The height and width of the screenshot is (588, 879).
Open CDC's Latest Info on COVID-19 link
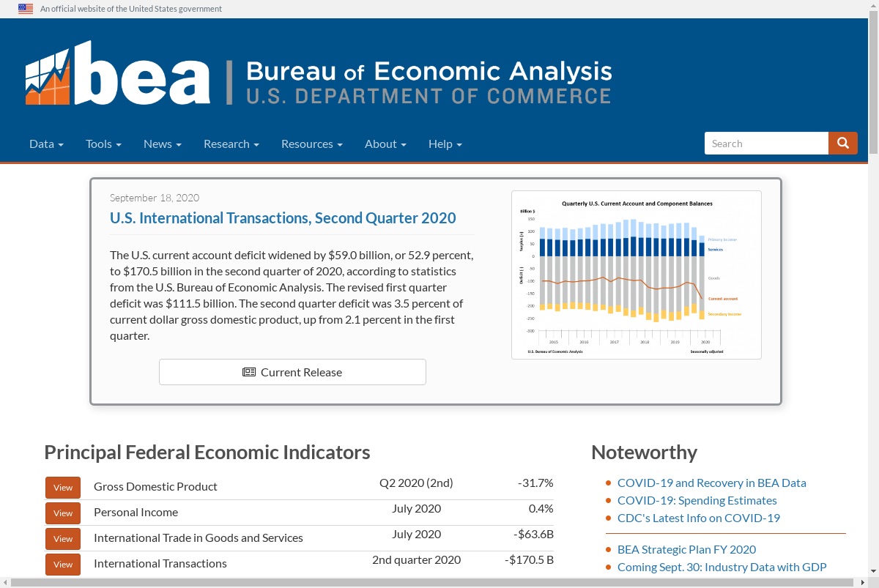pyautogui.click(x=699, y=518)
